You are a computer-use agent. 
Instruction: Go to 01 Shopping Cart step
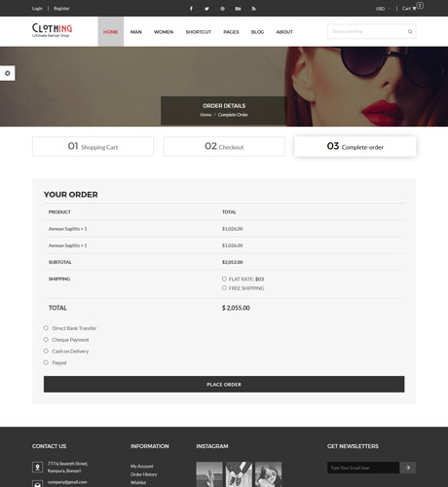coord(93,146)
